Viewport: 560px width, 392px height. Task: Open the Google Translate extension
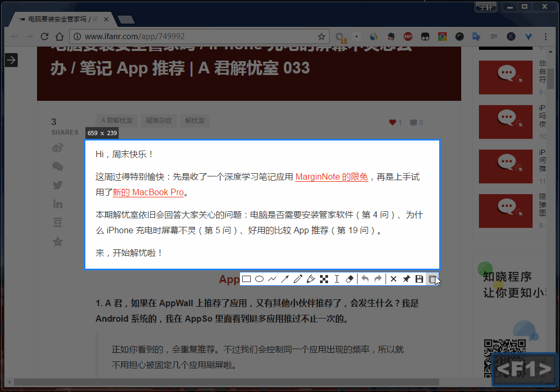(x=476, y=36)
